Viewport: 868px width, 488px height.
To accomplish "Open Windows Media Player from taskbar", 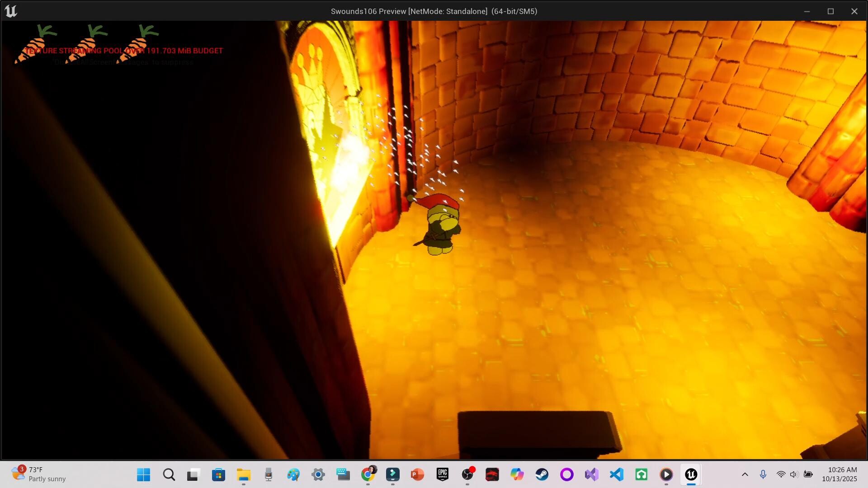I will click(x=667, y=474).
